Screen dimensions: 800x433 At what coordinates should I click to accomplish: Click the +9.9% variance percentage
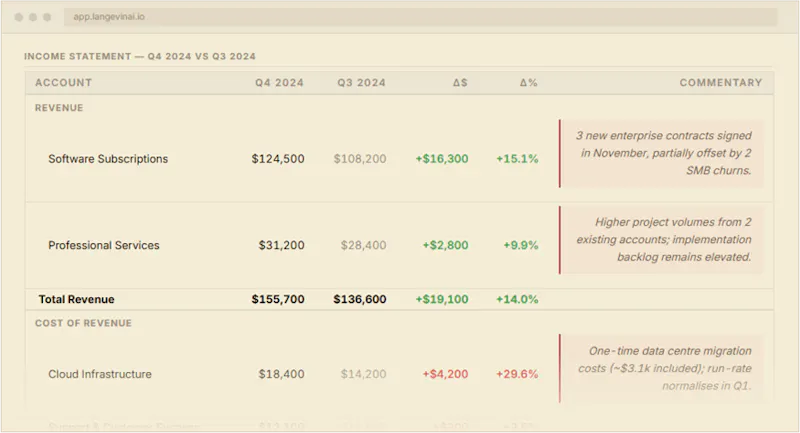521,245
